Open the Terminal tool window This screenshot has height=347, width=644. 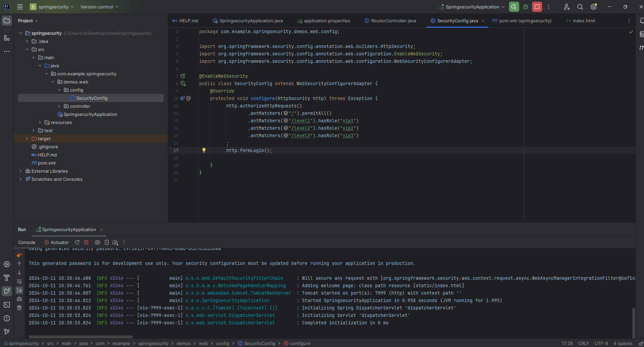(x=7, y=305)
